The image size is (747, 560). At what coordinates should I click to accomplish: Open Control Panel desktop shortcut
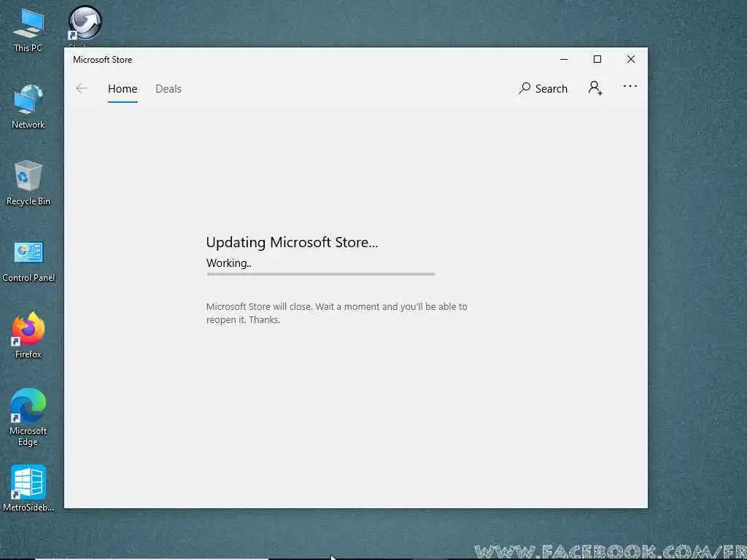[28, 260]
